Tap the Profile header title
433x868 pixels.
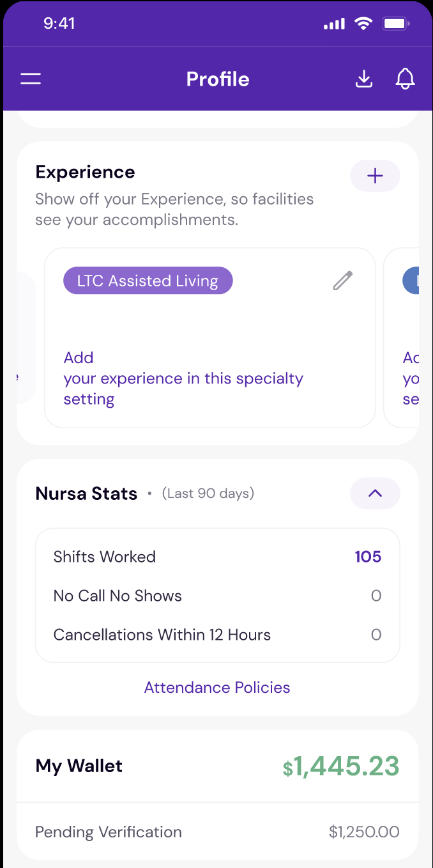pos(217,79)
